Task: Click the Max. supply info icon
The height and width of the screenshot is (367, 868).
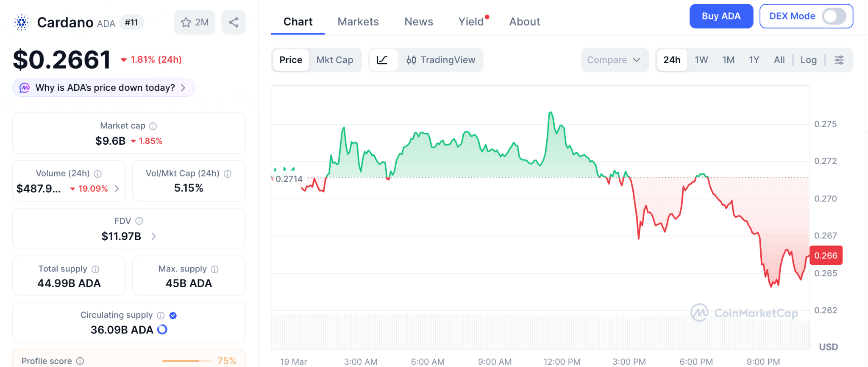Action: [x=214, y=269]
